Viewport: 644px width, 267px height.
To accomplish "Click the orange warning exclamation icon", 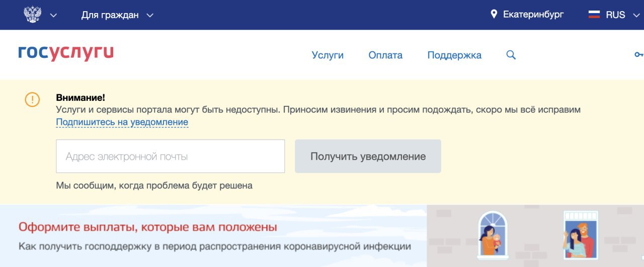I will 32,99.
